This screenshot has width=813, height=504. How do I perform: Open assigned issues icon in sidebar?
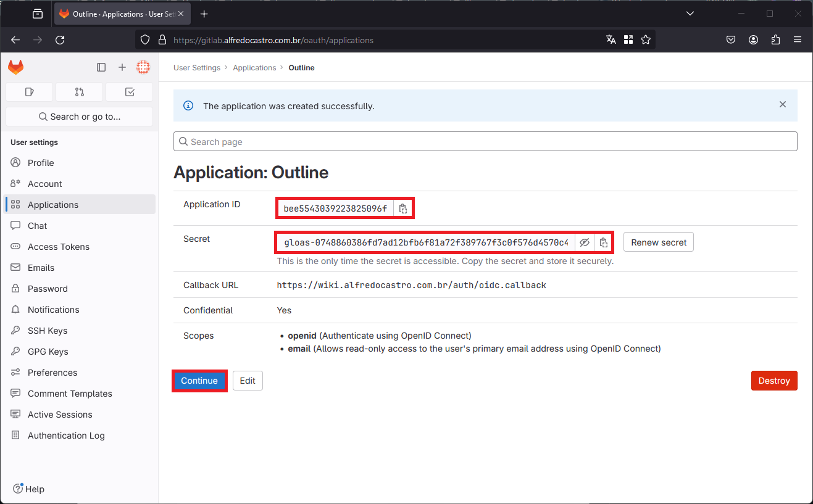tap(29, 92)
